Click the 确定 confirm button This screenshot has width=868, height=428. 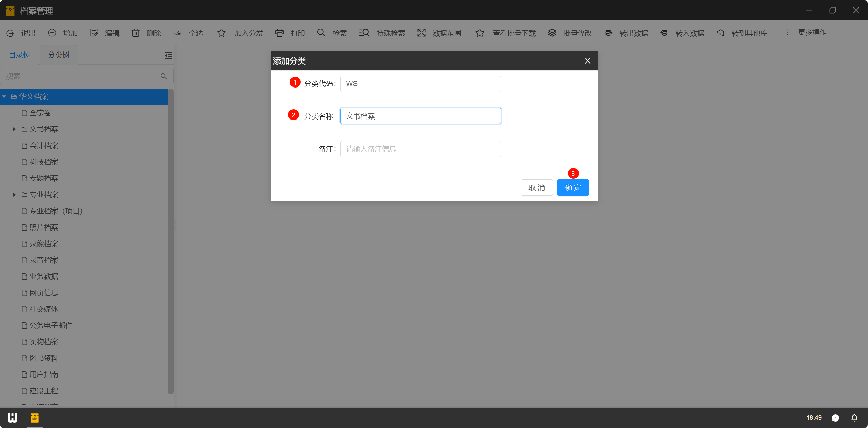point(573,188)
